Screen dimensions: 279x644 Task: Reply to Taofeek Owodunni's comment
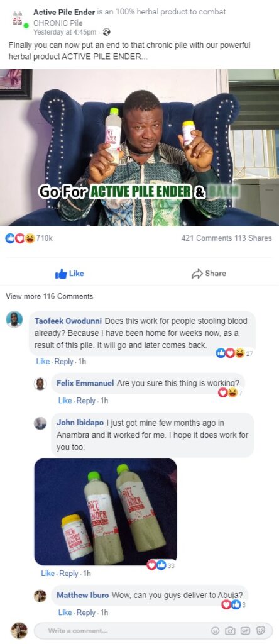64,362
